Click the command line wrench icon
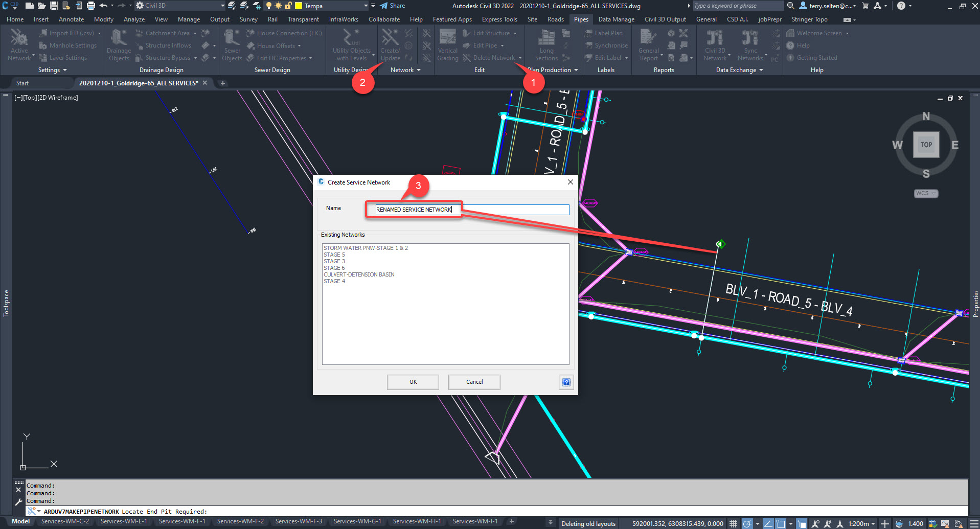 click(x=19, y=501)
